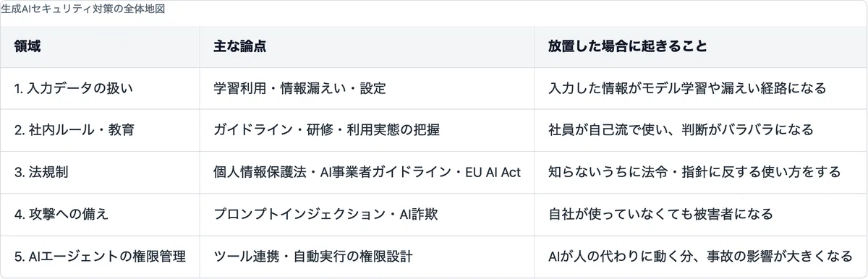Click cell ツール連携・自動実行の権限設計
The height and width of the screenshot is (279, 868).
367,256
